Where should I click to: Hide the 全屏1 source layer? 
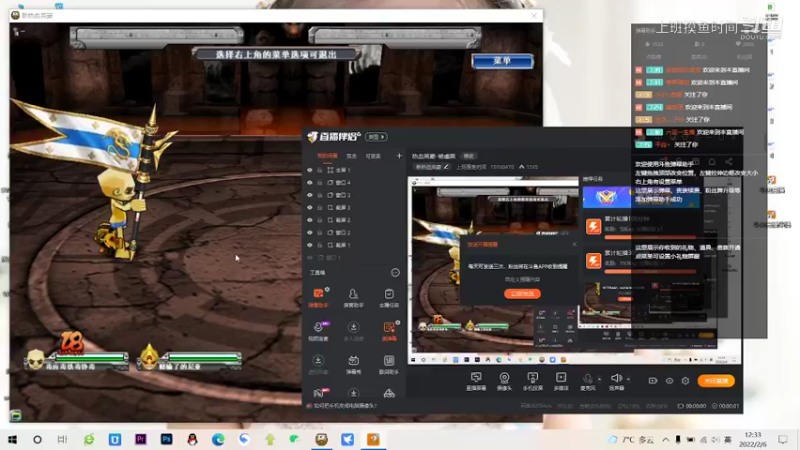(310, 170)
